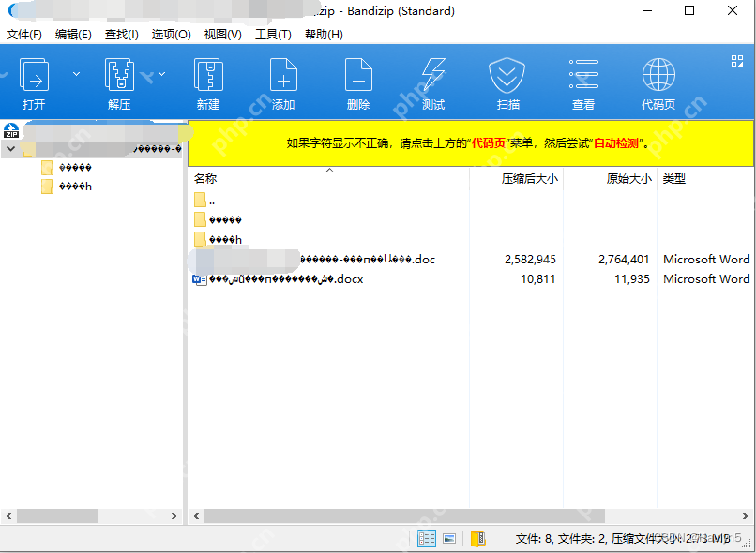Select the .docx file row
756x553 pixels.
471,279
